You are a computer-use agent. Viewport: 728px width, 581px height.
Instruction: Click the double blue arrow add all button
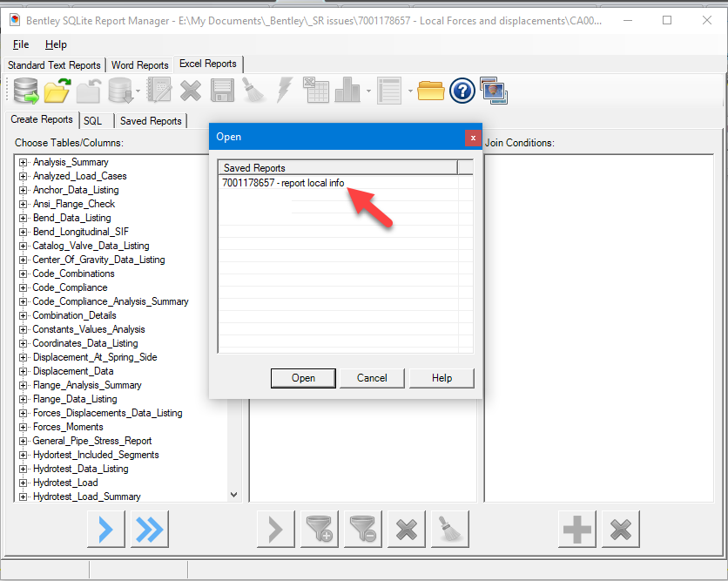click(x=150, y=529)
